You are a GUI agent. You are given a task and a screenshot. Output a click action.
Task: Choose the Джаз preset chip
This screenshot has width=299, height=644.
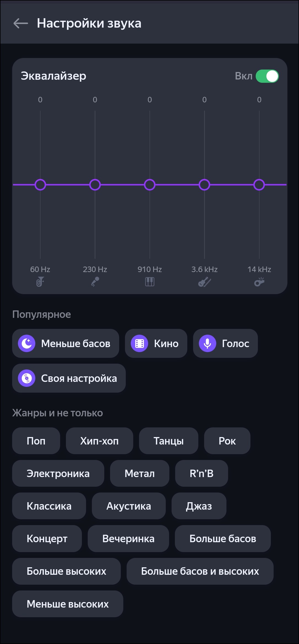coord(199,506)
